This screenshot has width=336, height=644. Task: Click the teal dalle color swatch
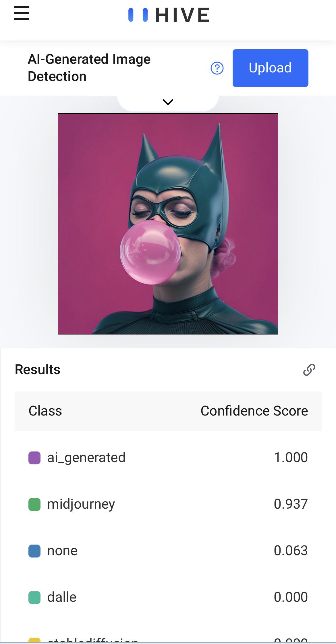34,598
